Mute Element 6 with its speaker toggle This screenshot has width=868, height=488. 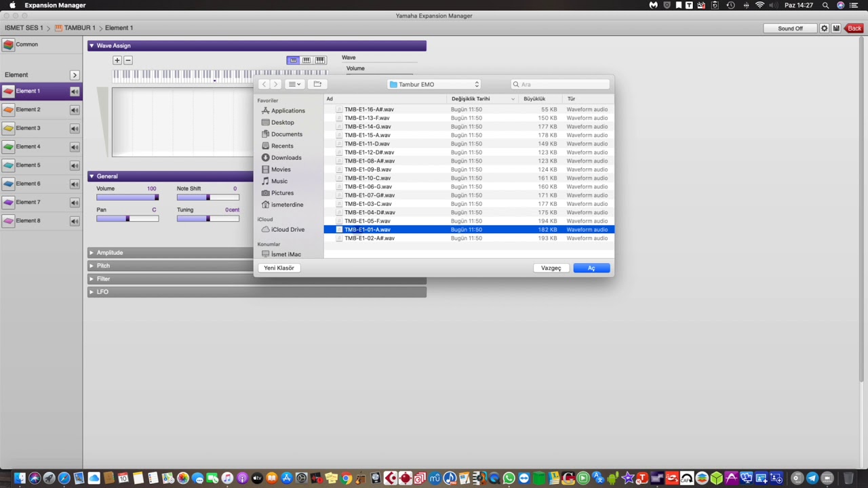pyautogui.click(x=75, y=184)
